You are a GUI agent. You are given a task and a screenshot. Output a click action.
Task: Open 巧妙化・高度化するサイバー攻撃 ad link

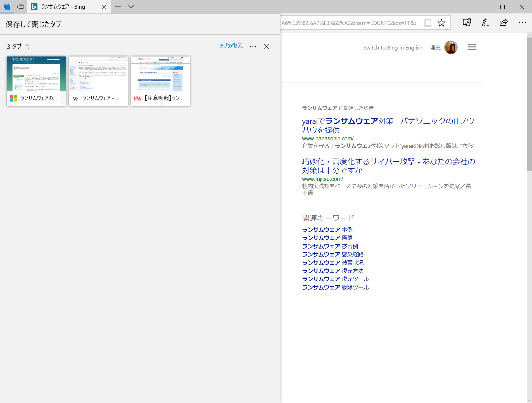[389, 166]
